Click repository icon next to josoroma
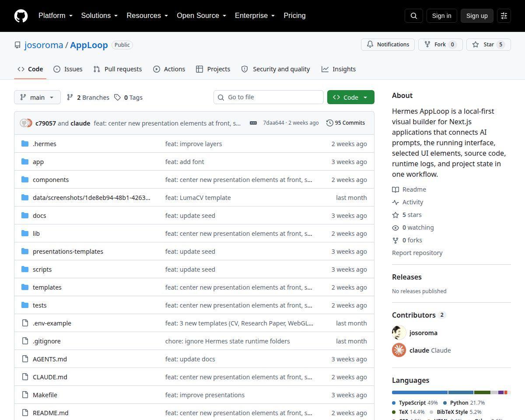This screenshot has width=525, height=420. coord(17,45)
